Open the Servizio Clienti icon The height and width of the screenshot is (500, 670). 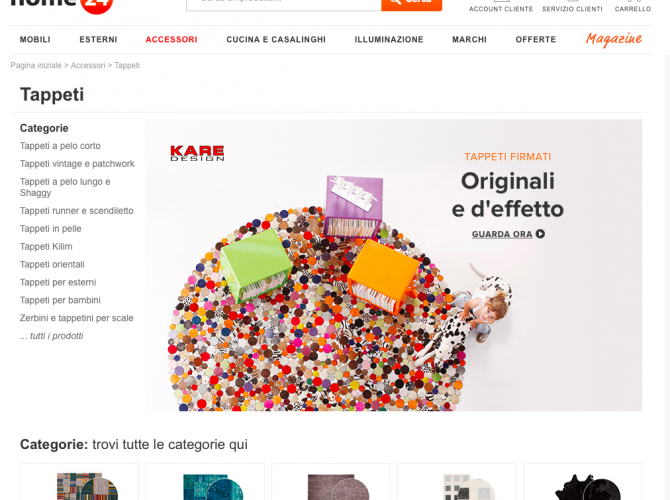pyautogui.click(x=572, y=1)
